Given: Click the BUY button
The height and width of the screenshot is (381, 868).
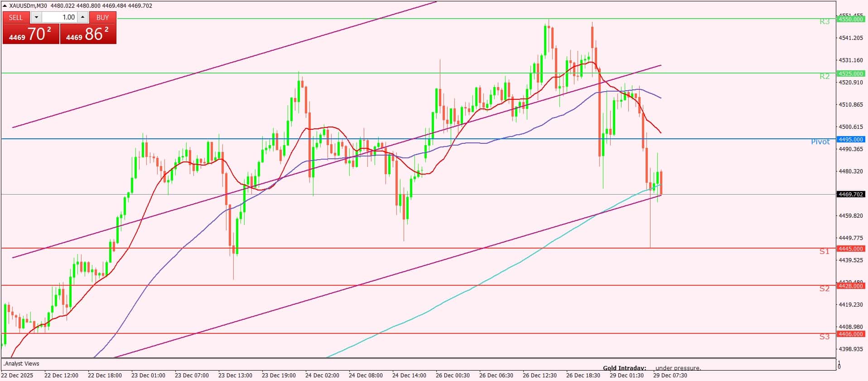Looking at the screenshot, I should (x=103, y=17).
